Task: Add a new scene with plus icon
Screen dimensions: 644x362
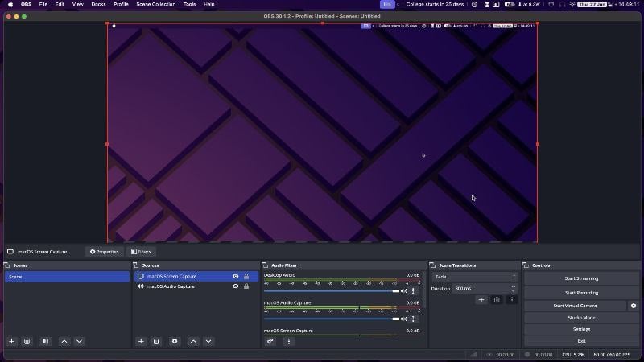Action: coord(12,341)
